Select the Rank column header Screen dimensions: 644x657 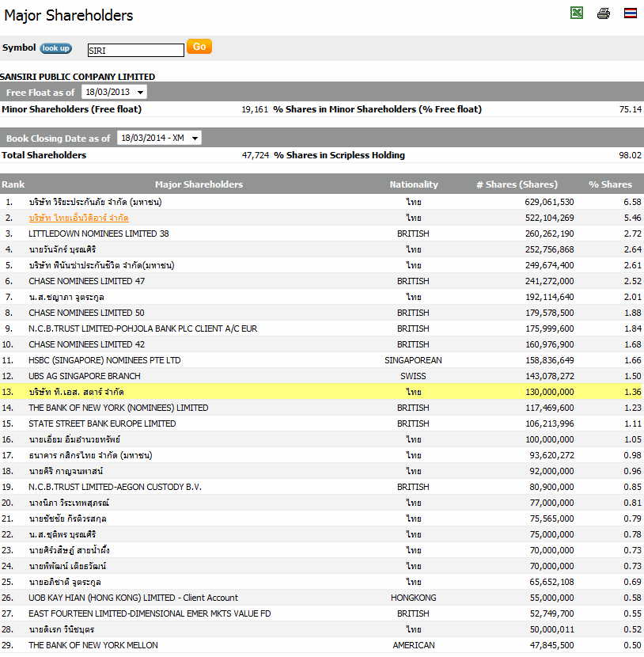(13, 184)
